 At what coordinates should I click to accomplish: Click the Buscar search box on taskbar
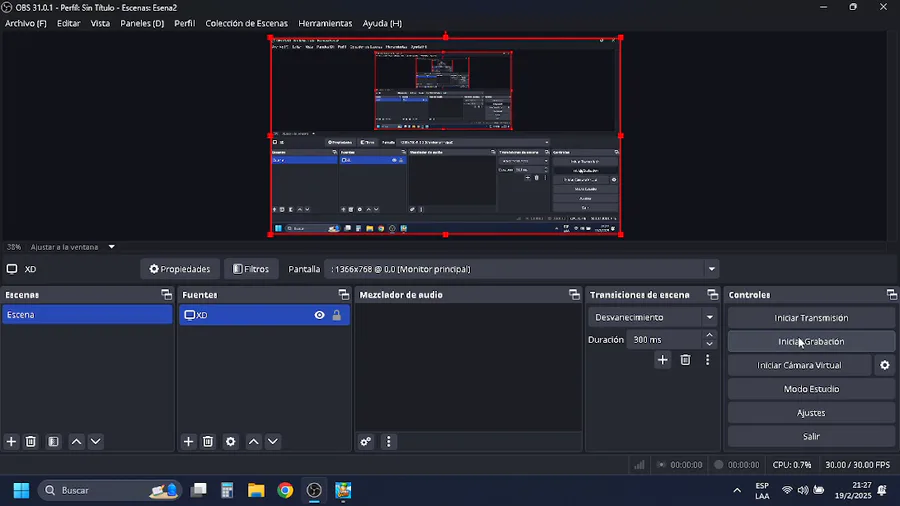(109, 491)
